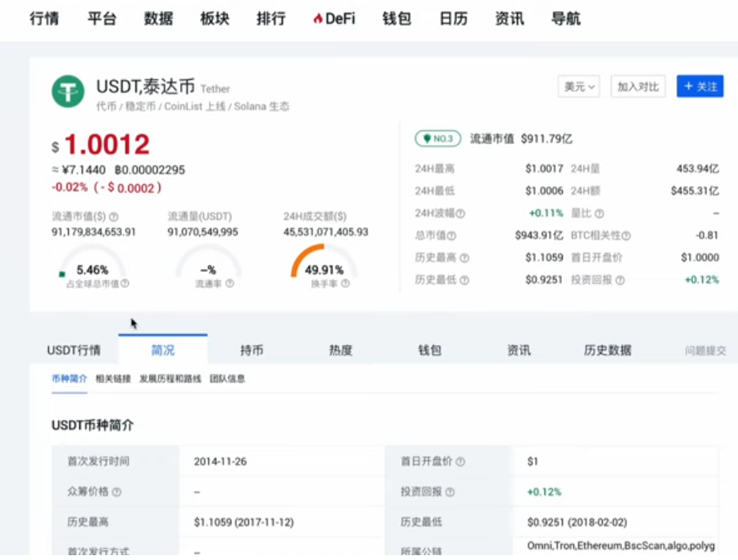Click help icon beside 换手率

pyautogui.click(x=346, y=283)
